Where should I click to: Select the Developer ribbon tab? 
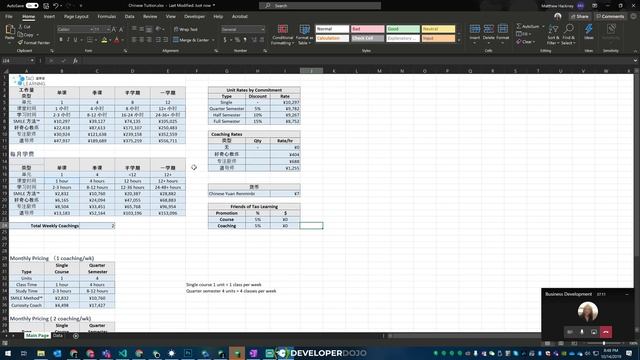tap(194, 16)
